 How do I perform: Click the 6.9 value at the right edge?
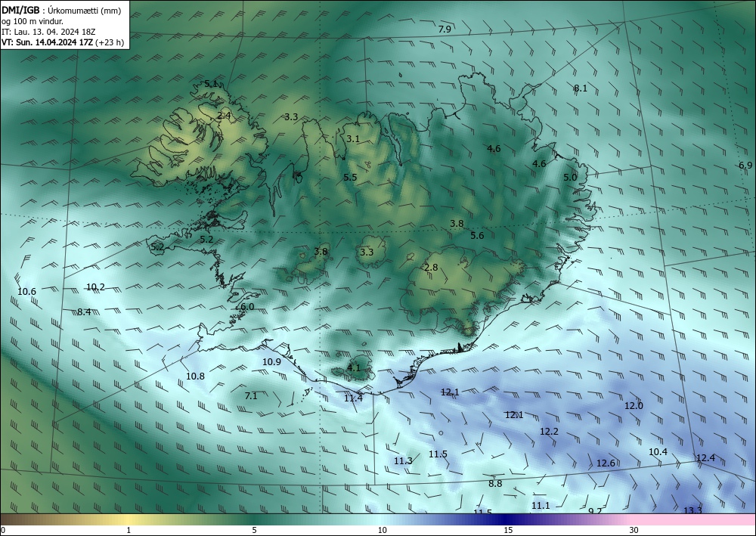click(745, 166)
